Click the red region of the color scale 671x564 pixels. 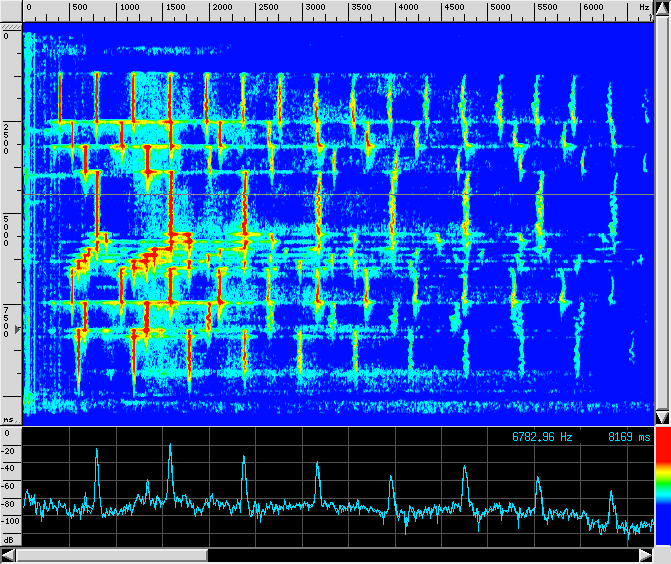(x=662, y=451)
